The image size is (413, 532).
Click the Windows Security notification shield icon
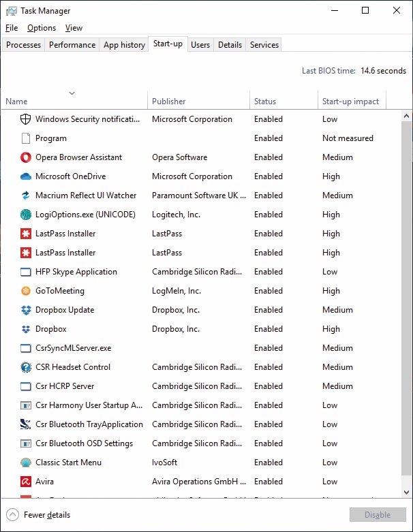(25, 119)
